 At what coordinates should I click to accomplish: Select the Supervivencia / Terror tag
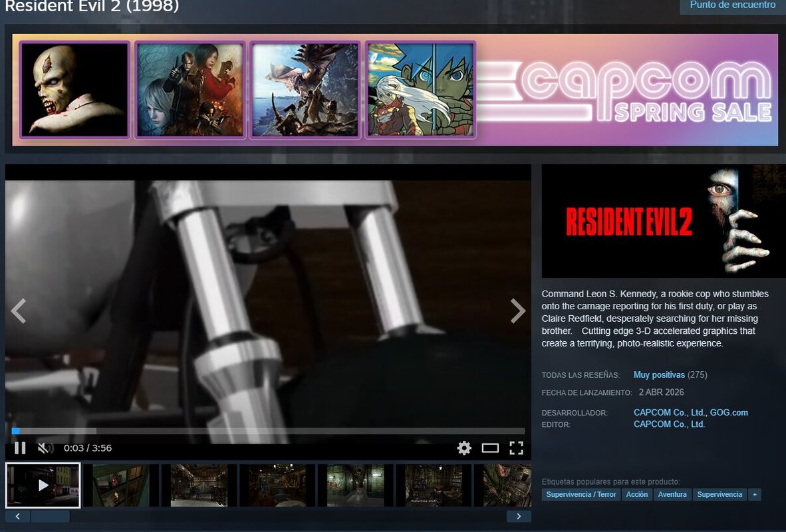[x=581, y=494]
